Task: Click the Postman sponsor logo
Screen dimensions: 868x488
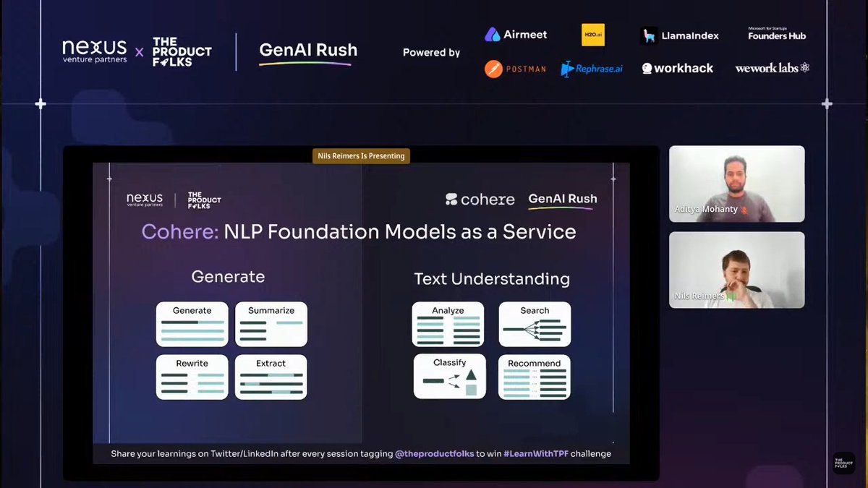Action: (x=515, y=69)
